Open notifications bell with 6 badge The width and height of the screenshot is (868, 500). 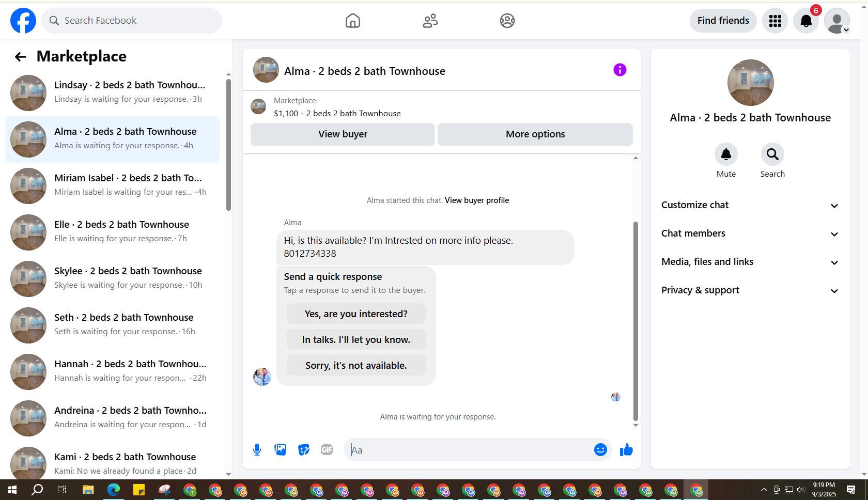[x=806, y=21]
